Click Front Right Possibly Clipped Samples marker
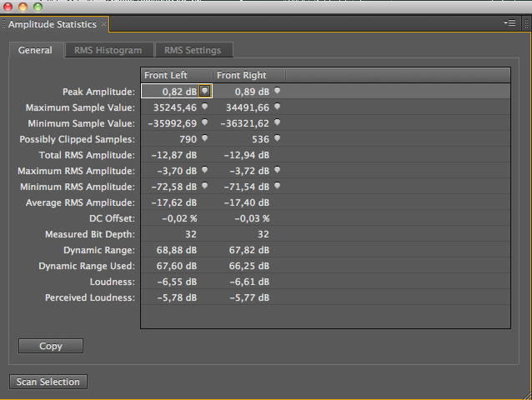Screen dimensions: 532x400 (x=277, y=138)
